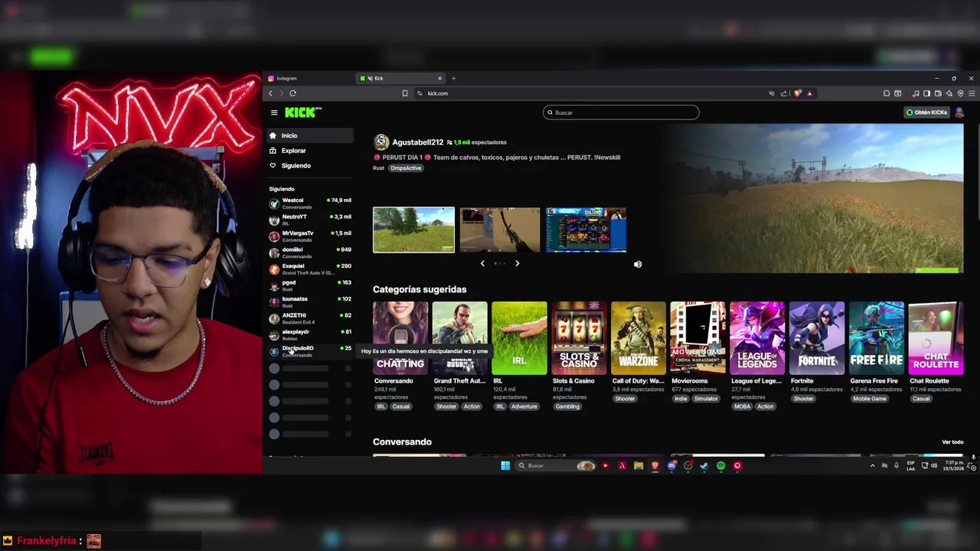Viewport: 980px width, 551px height.
Task: Open the Call of Duty Warzone category card
Action: click(x=639, y=338)
